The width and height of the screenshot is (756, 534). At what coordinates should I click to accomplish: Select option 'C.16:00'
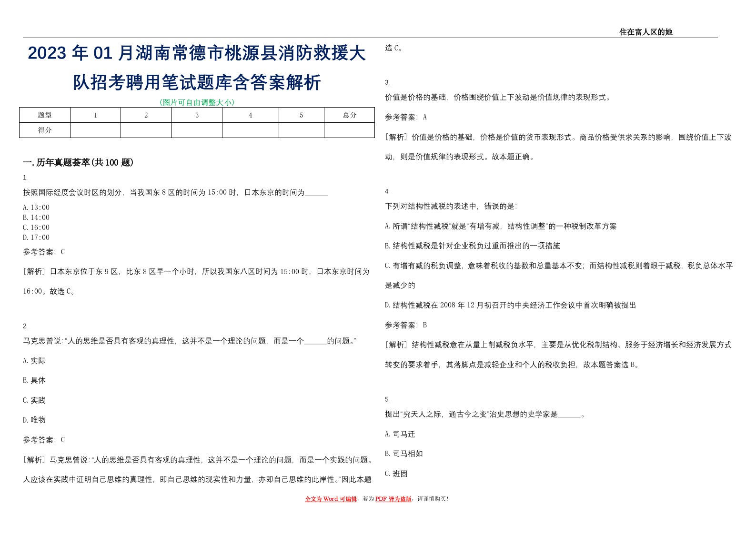pos(36,227)
